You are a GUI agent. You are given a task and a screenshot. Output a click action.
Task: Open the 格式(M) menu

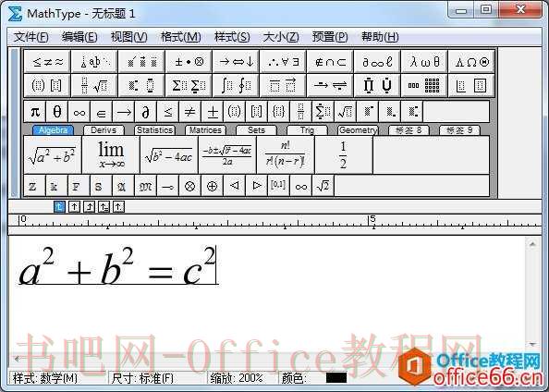coord(180,37)
